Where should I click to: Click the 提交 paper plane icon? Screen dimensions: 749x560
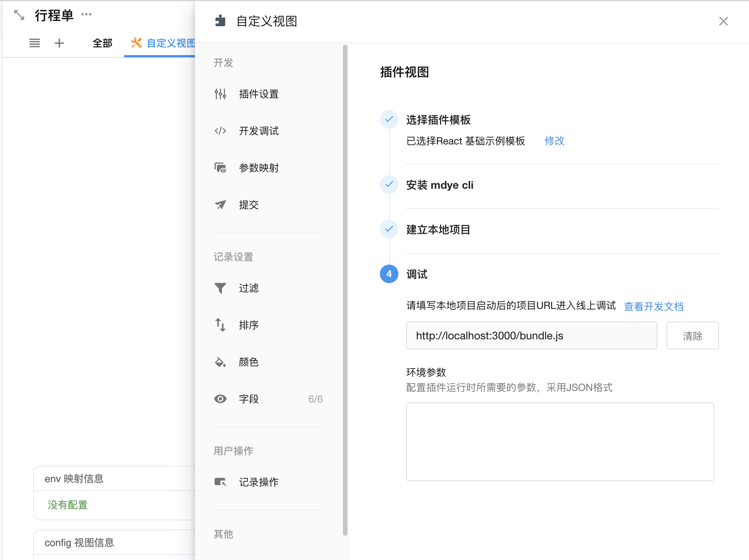[x=220, y=205]
